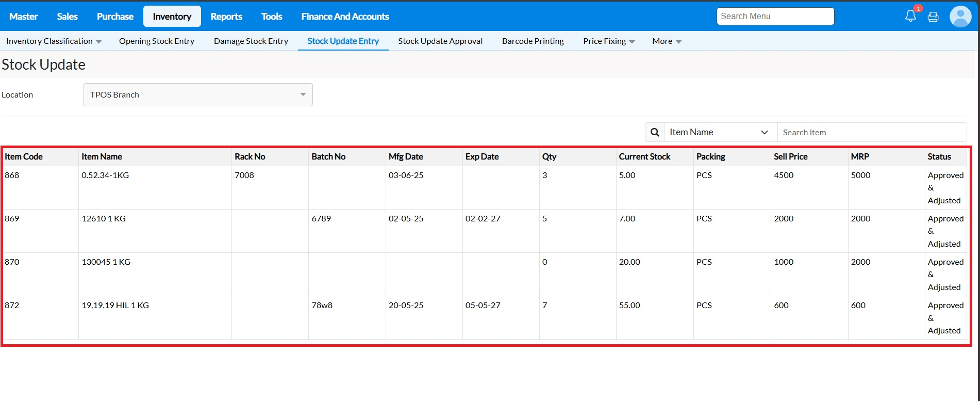The height and width of the screenshot is (401, 980).
Task: Open the Reports menu
Action: (226, 17)
